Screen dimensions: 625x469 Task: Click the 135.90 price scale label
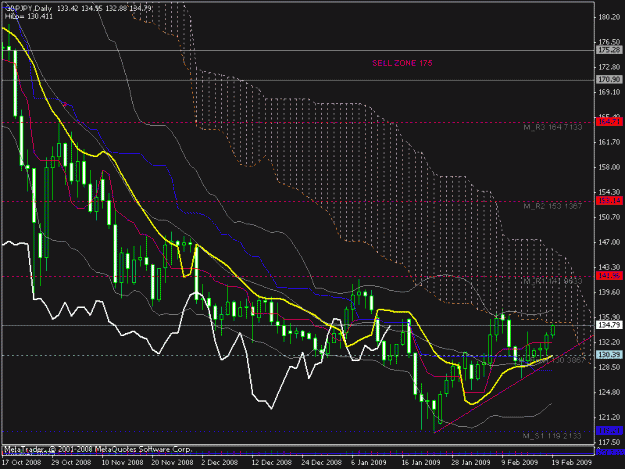point(610,317)
